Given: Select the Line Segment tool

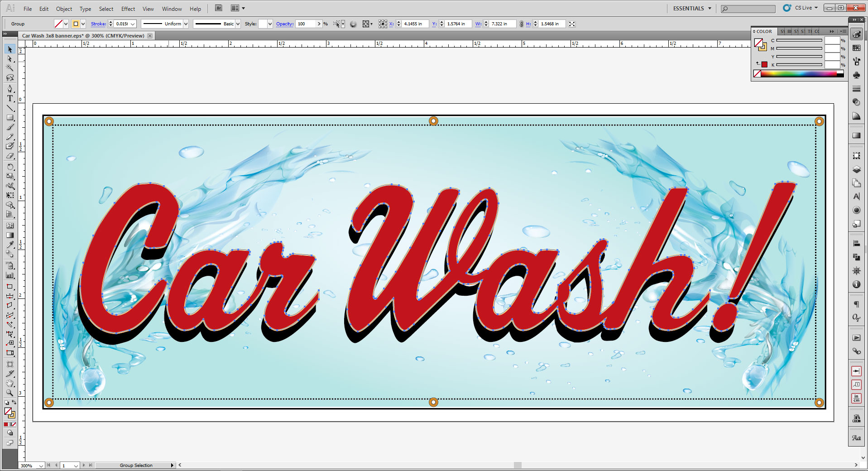Looking at the screenshot, I should 10,108.
